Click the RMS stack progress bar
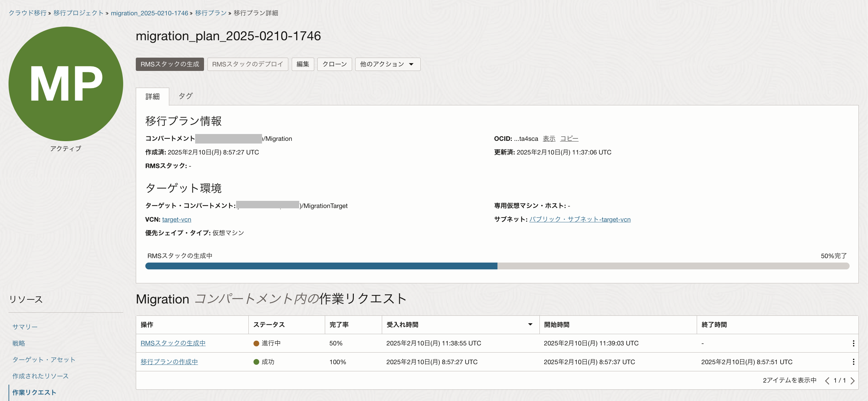This screenshot has width=868, height=401. pos(497,266)
